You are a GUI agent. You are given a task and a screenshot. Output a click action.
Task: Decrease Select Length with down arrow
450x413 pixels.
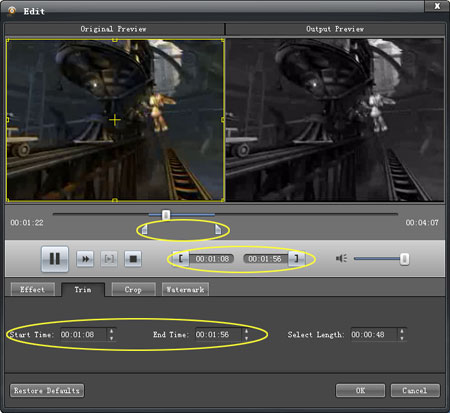[402, 338]
